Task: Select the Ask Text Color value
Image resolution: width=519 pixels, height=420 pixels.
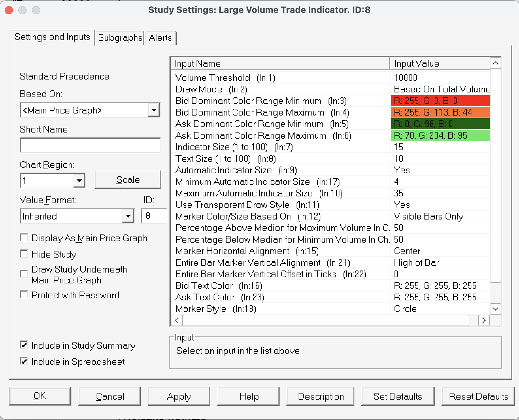Action: coord(435,297)
